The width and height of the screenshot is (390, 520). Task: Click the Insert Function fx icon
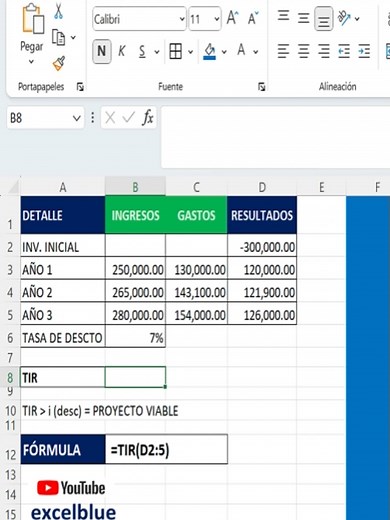(148, 117)
